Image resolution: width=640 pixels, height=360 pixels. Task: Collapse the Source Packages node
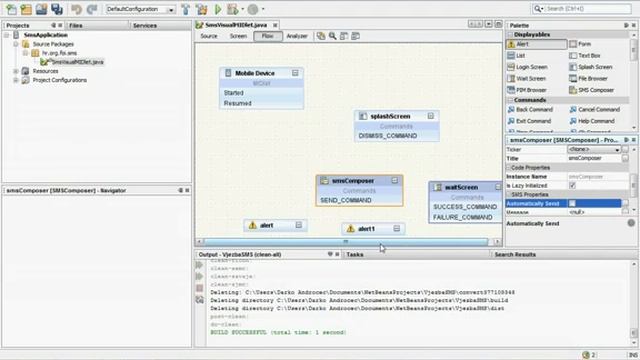pos(16,44)
